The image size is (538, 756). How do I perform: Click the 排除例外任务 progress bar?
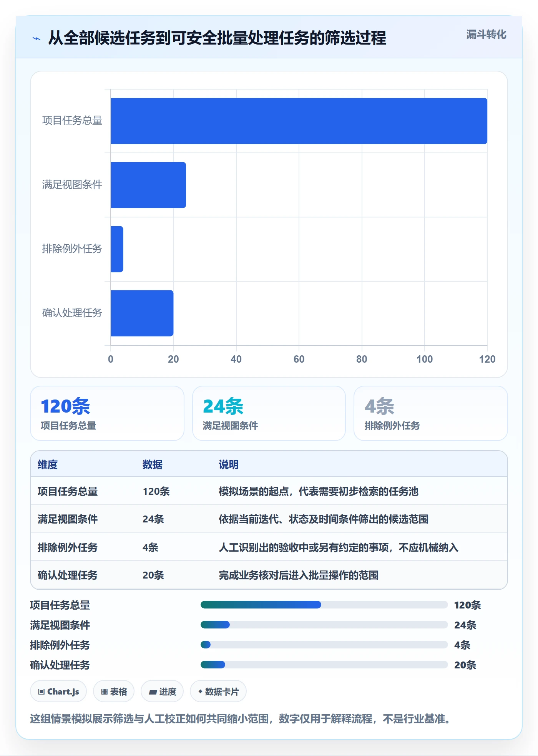click(324, 645)
